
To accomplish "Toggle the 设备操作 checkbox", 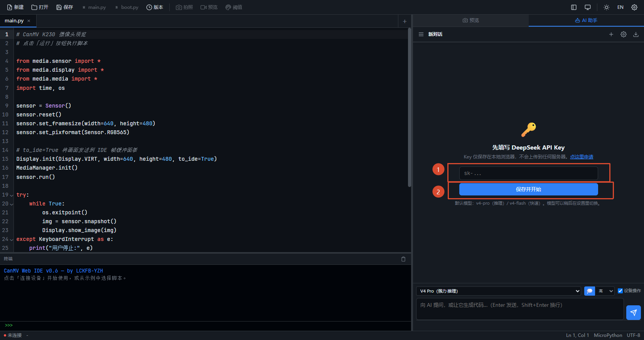I will [x=620, y=291].
